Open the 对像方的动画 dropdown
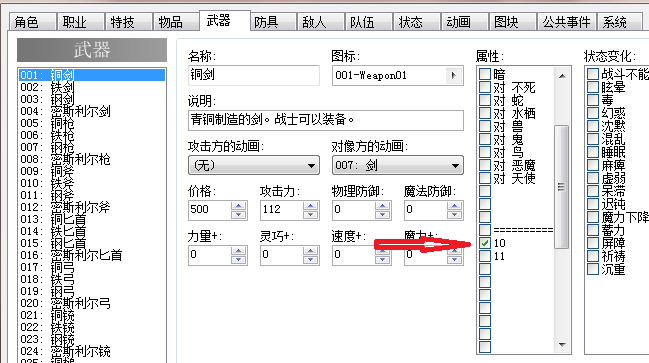 (x=398, y=165)
